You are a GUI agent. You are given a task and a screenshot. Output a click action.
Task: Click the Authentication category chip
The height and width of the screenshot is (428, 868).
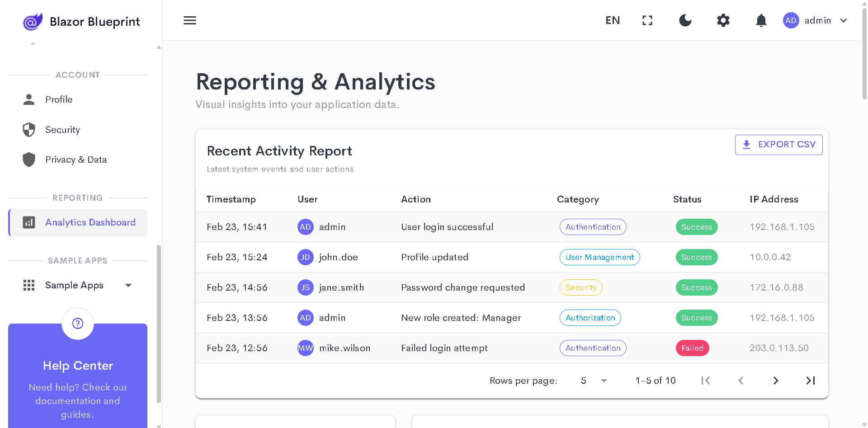click(x=593, y=227)
